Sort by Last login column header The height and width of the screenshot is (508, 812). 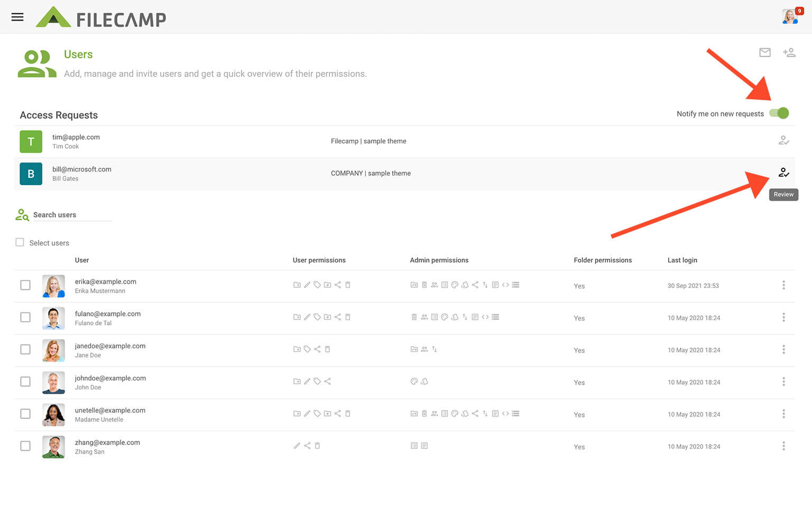(x=682, y=260)
